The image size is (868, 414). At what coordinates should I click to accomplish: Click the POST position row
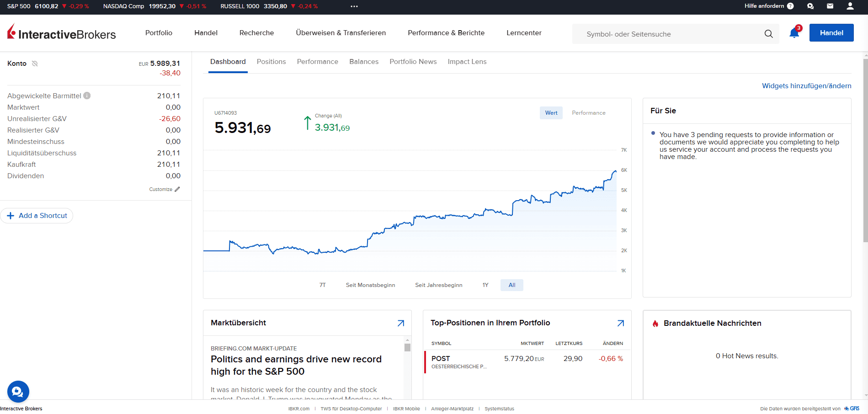(x=527, y=362)
